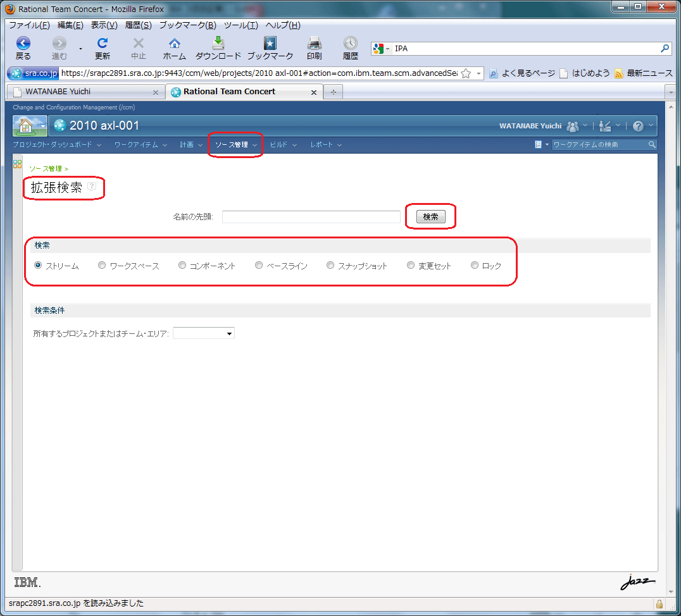Switch to the WATANABE Yuichi tab
This screenshot has height=616, width=681.
point(86,92)
